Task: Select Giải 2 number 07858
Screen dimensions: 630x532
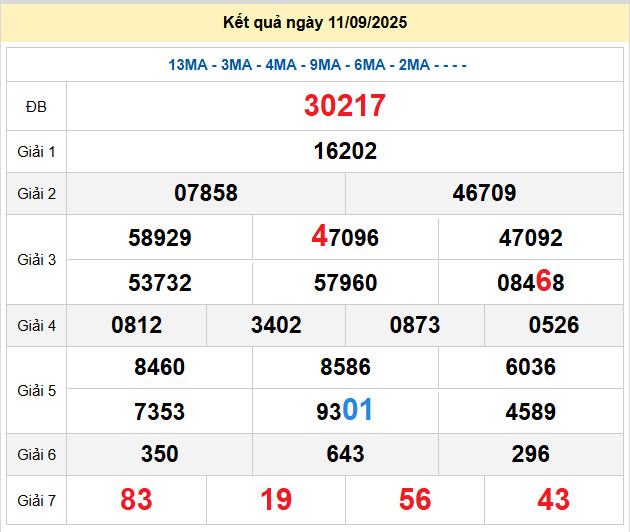Action: coord(206,193)
